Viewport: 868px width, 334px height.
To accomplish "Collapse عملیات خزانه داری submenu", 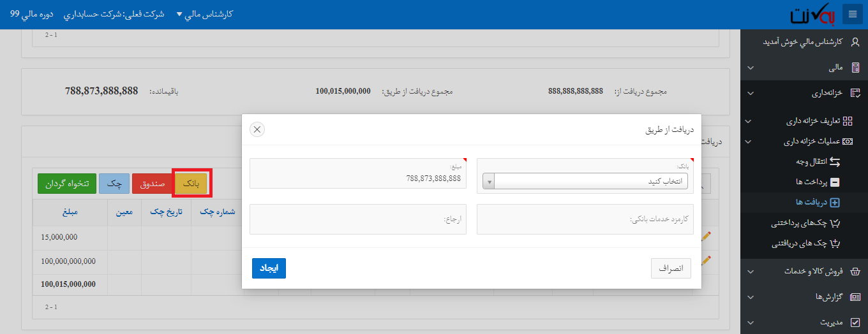I will 749,142.
